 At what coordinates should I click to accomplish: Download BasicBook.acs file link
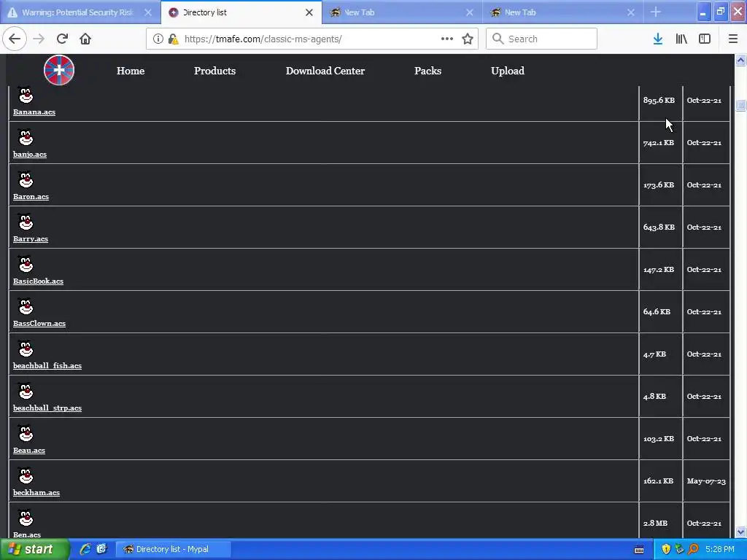click(x=38, y=281)
